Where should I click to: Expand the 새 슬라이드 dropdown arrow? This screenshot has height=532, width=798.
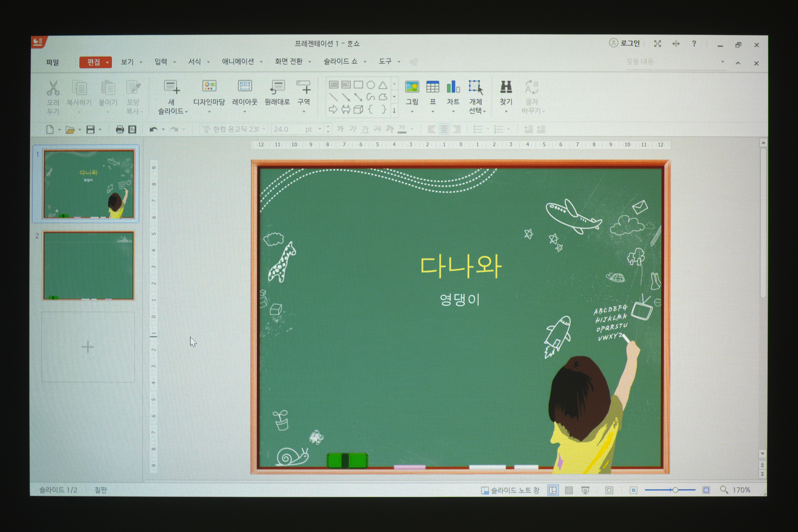coord(186,112)
